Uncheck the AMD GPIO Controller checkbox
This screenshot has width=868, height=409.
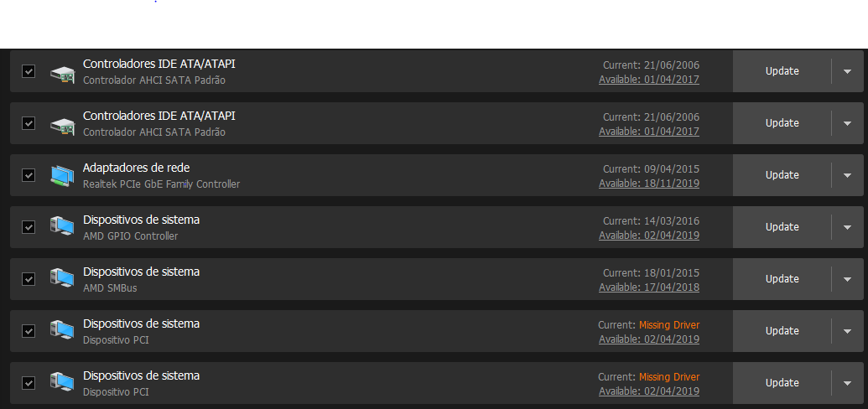(x=29, y=227)
